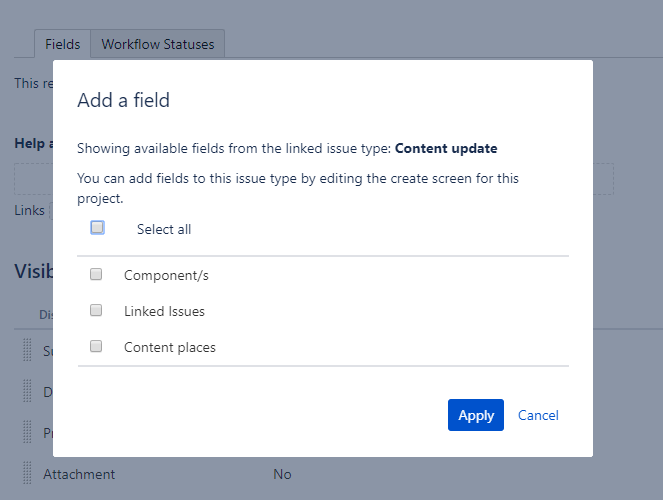The width and height of the screenshot is (663, 500).
Task: Click drag handle of row starting with S
Action: (27, 350)
